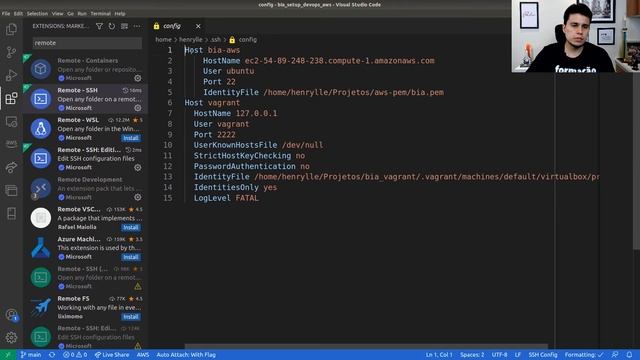
Task: Expand the 'home' breadcrumb
Action: tap(163, 40)
